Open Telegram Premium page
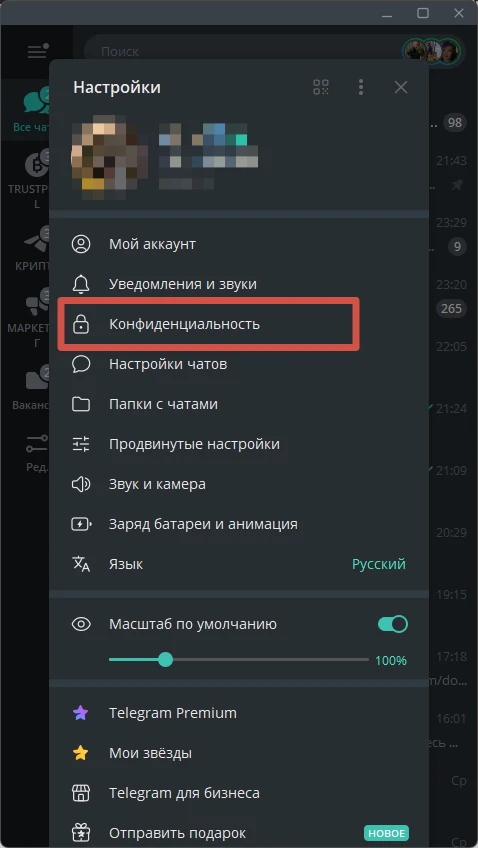Screen dimensions: 478x848 pyautogui.click(x=239, y=713)
